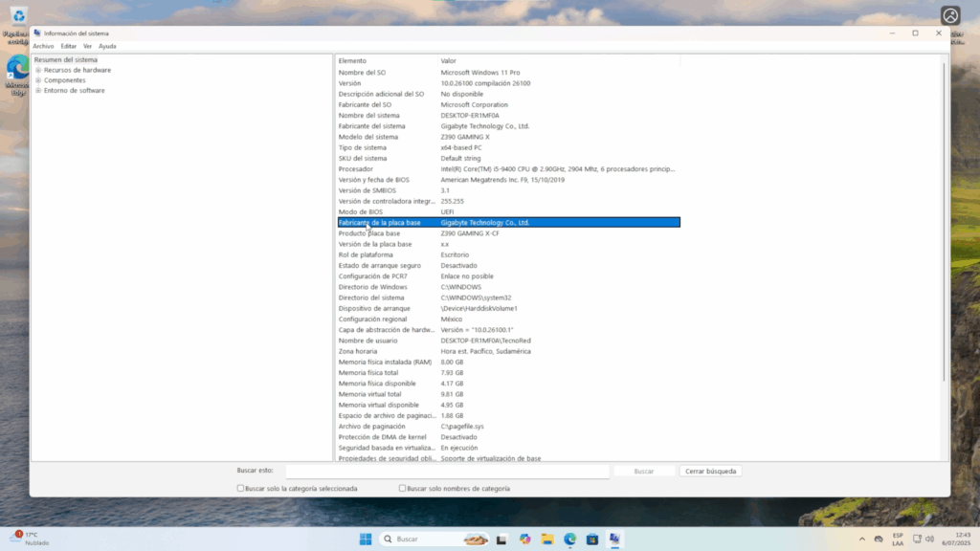980x551 pixels.
Task: Check 'Buscar solo nombres de categoría'
Action: point(403,488)
